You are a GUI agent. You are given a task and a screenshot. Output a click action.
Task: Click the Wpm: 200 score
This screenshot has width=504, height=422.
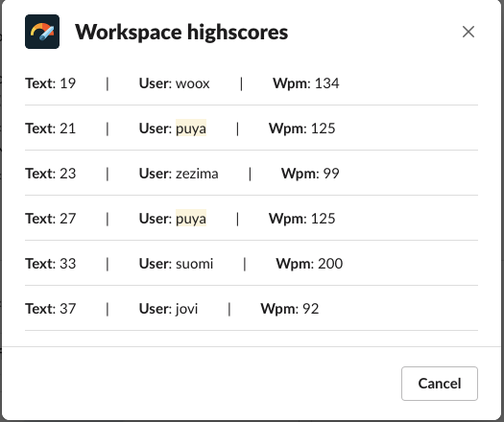tap(309, 264)
